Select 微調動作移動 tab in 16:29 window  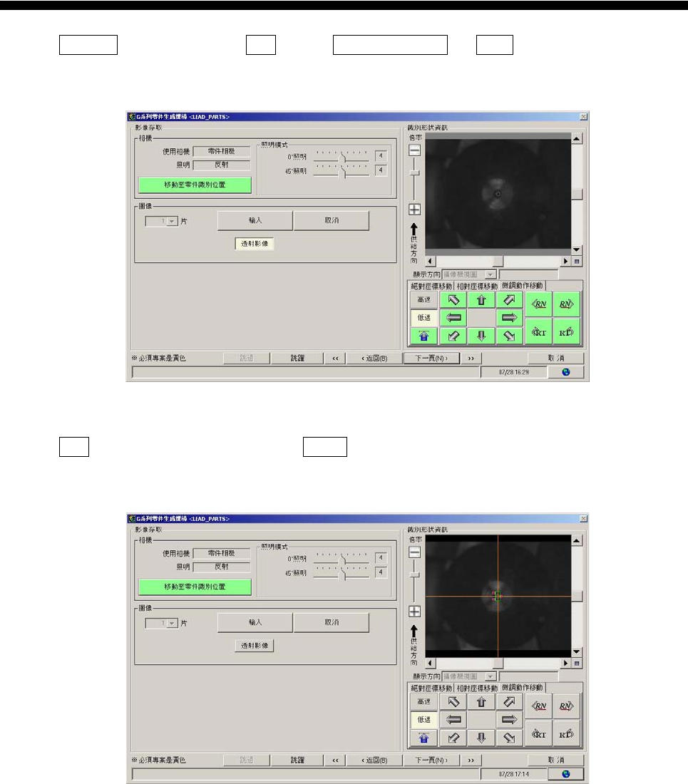click(522, 286)
